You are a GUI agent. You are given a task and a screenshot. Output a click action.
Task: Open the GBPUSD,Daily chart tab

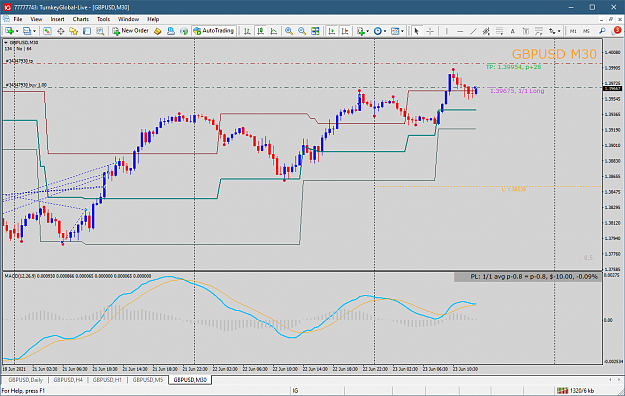click(x=26, y=380)
